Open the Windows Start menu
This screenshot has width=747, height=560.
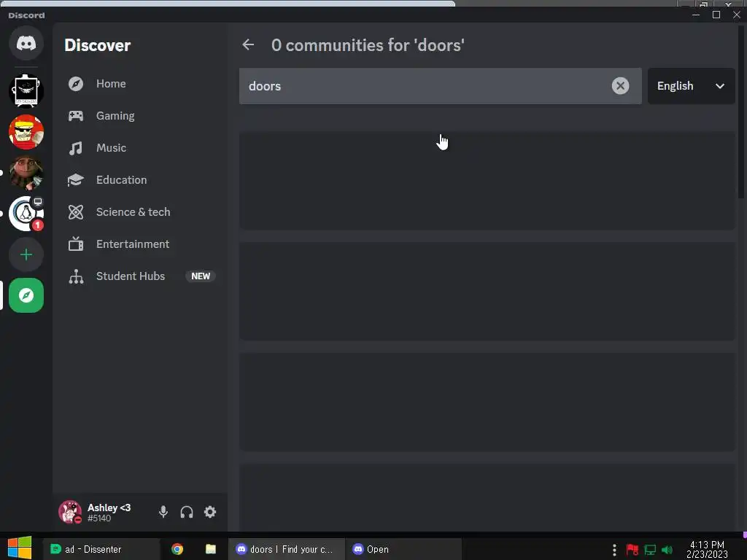(x=20, y=547)
